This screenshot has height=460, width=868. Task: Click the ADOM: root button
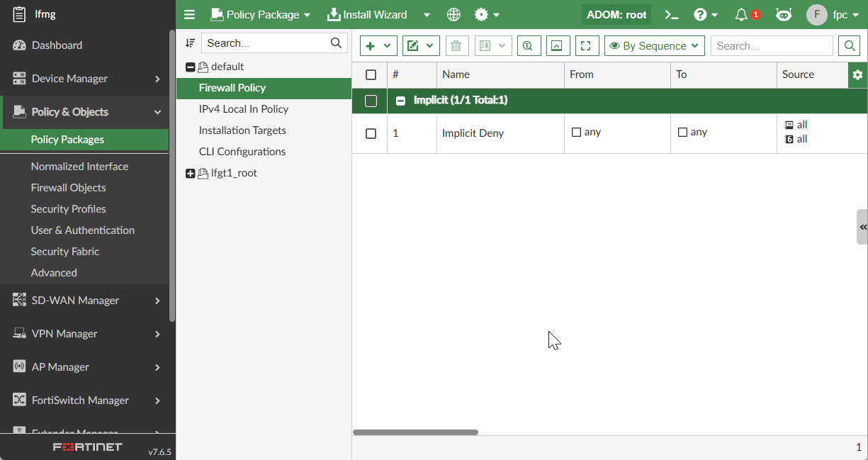(616, 14)
